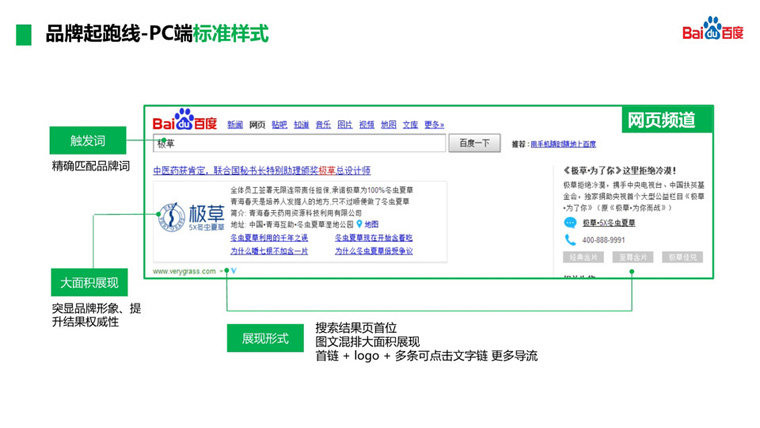This screenshot has width=760, height=428.
Task: Open the 为什么嚼七根不如含一片 link
Action: (x=269, y=251)
